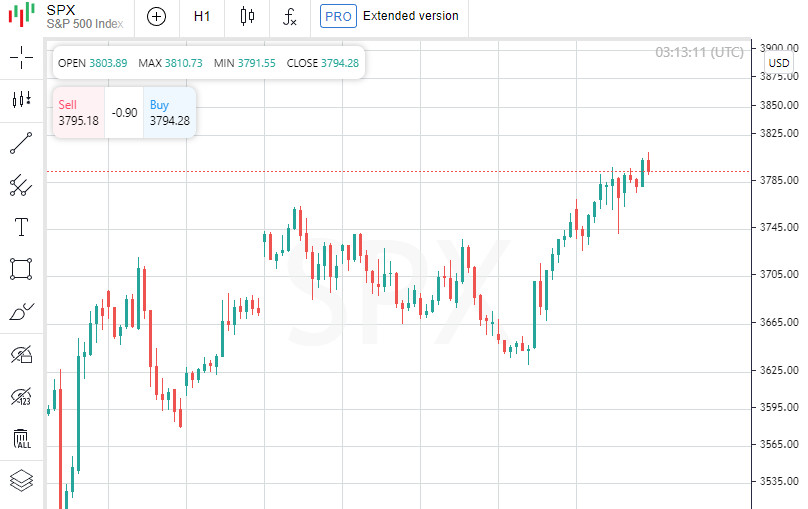
Task: Select the rectangle shape tool
Action: tap(21, 269)
